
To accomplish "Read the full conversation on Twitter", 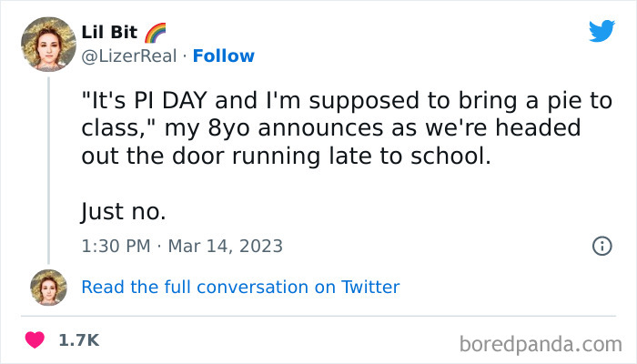I will pyautogui.click(x=240, y=287).
